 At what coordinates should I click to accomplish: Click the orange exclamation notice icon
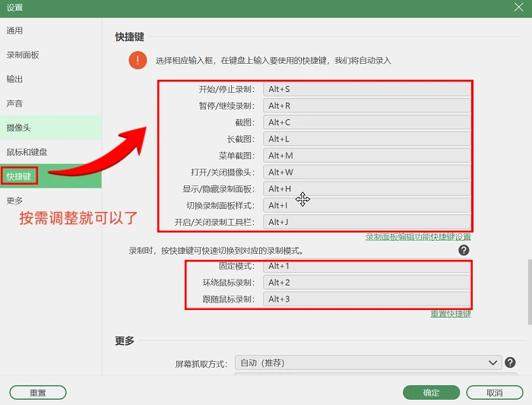(x=138, y=60)
